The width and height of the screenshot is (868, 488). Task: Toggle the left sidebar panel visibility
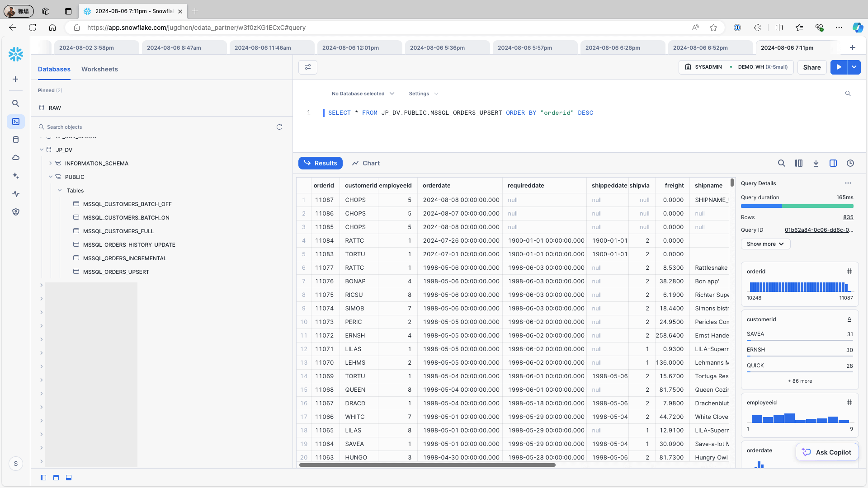coord(43,478)
